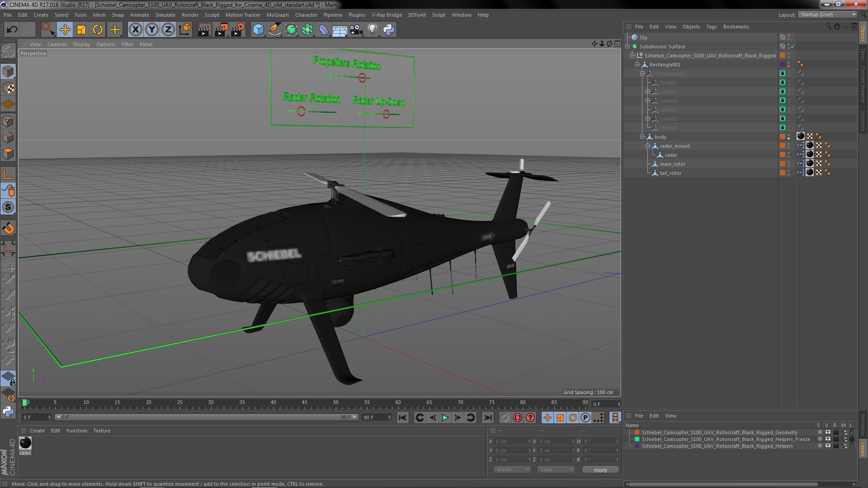Click the magnet tool in left palette
Image resolution: width=868 pixels, height=488 pixels.
point(8,228)
